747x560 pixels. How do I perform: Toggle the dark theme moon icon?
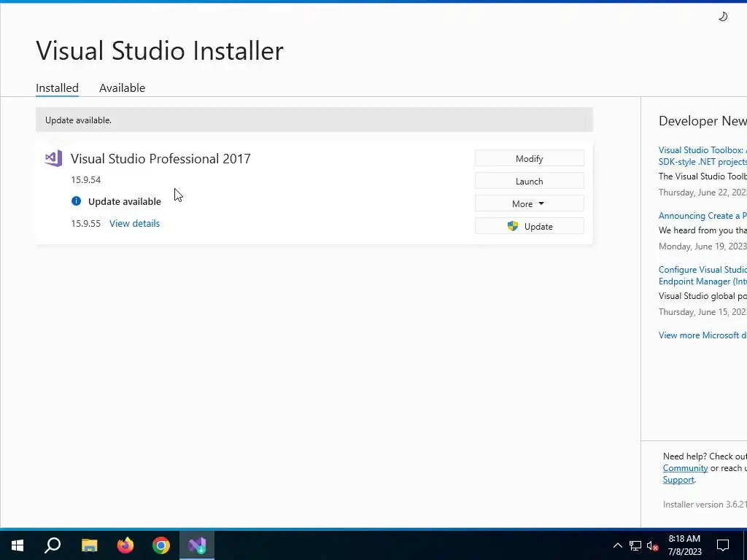723,17
